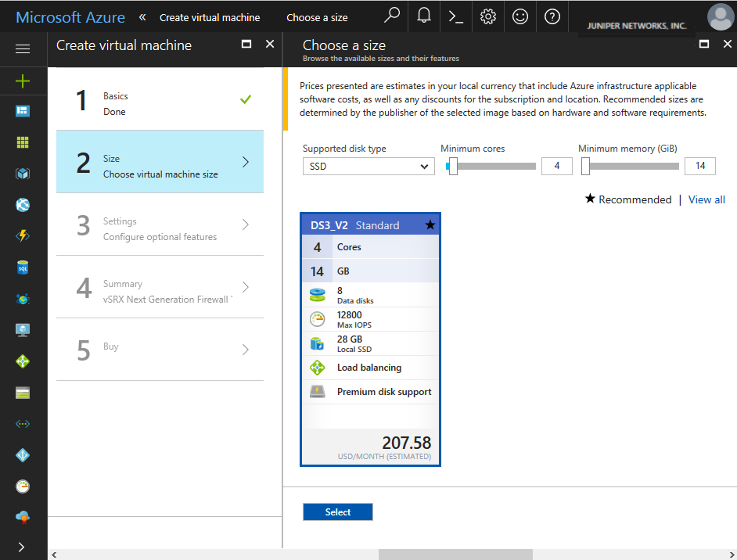
Task: Click the feedback smiley icon
Action: (520, 16)
